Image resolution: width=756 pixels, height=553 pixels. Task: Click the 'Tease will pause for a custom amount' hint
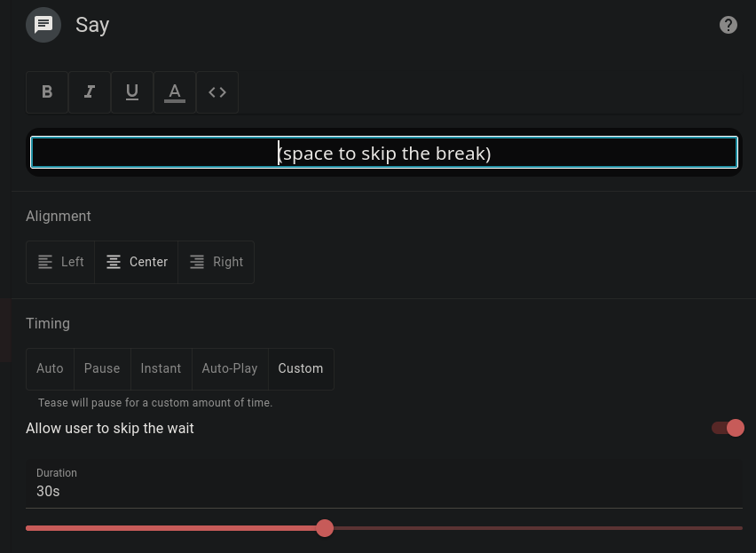coord(155,403)
